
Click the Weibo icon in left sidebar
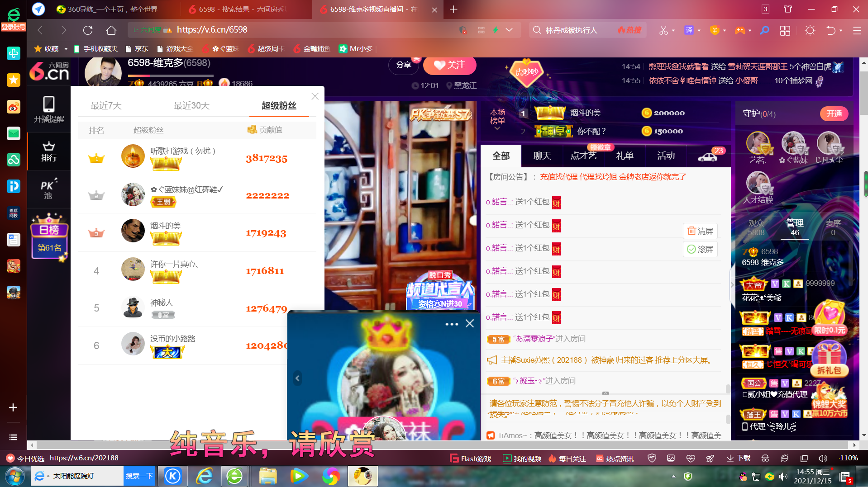(14, 107)
